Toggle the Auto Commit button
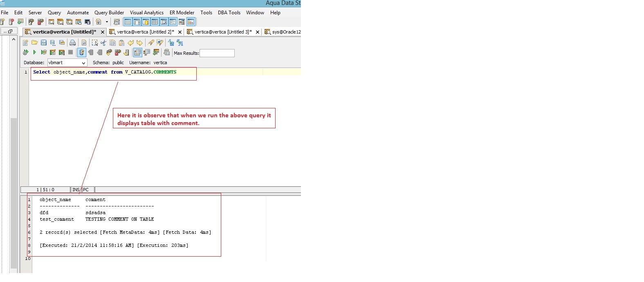 [82, 52]
